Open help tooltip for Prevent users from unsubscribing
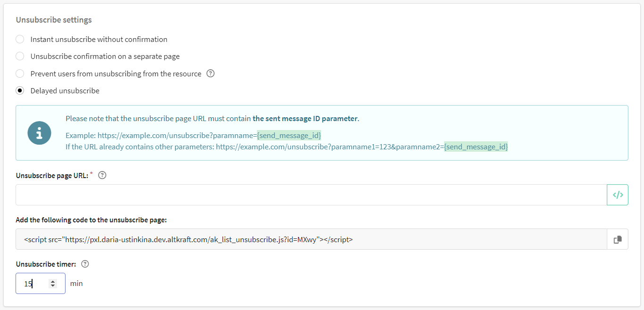644x310 pixels. tap(211, 73)
